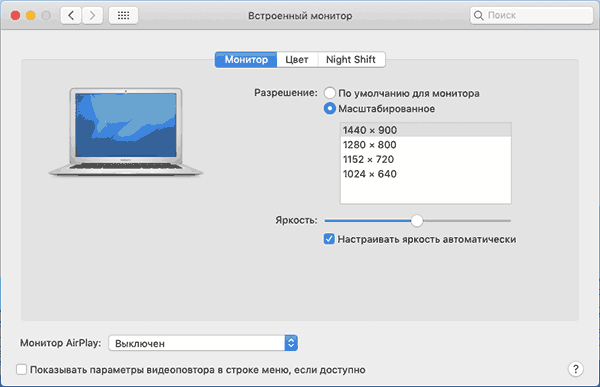The image size is (600, 387).
Task: Focus the Поиск search field
Action: [x=532, y=15]
